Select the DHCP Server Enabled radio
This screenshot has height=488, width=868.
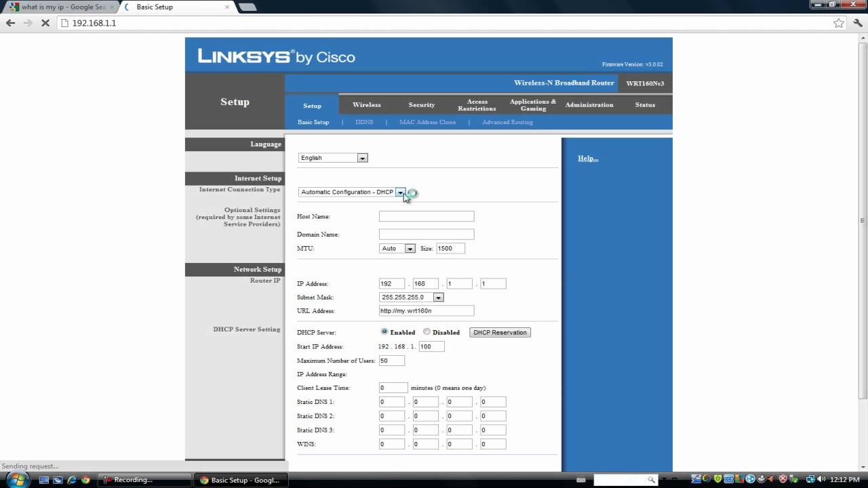384,332
